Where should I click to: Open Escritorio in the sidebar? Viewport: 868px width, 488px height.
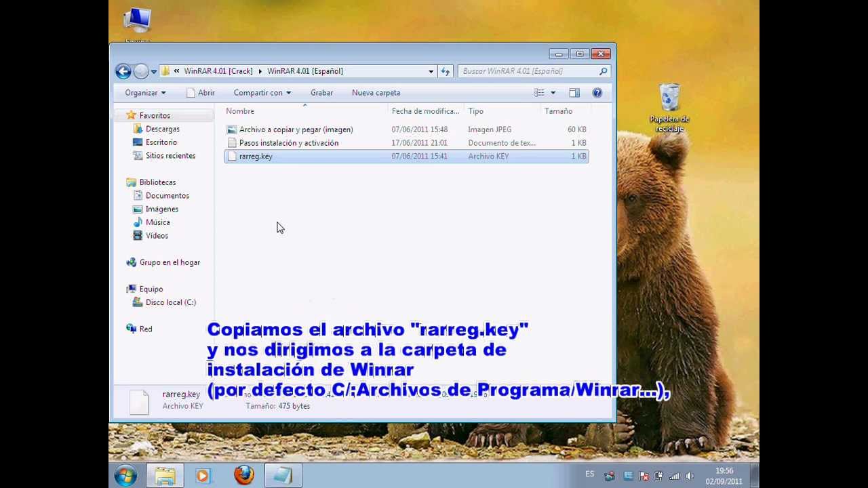point(161,142)
